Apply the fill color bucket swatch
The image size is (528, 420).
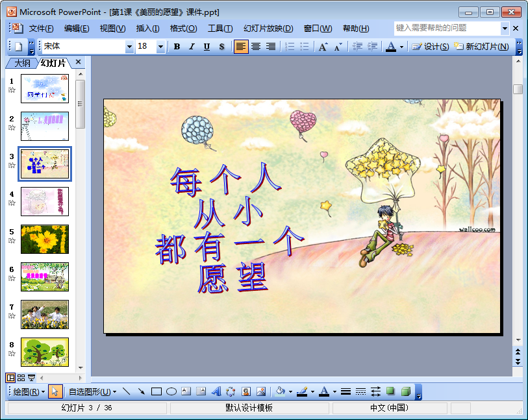tap(279, 391)
